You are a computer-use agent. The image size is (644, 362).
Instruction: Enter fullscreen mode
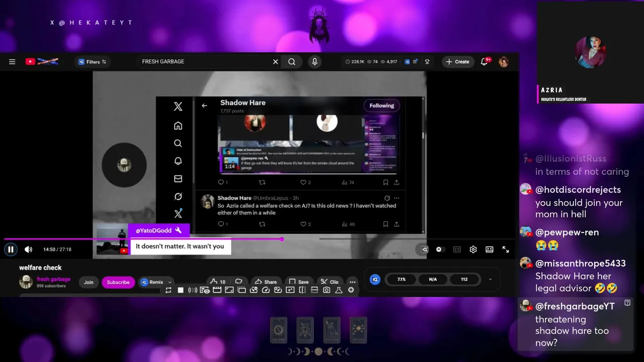[x=506, y=249]
